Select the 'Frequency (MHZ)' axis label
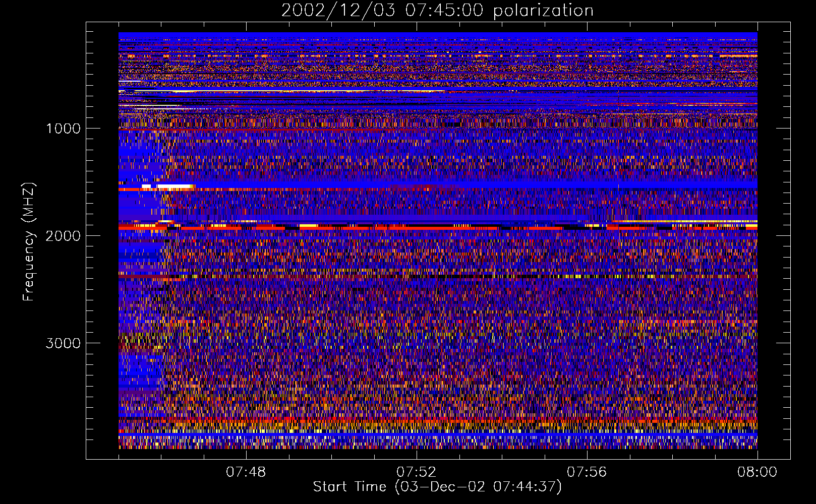Viewport: 816px width, 504px height. click(x=29, y=242)
